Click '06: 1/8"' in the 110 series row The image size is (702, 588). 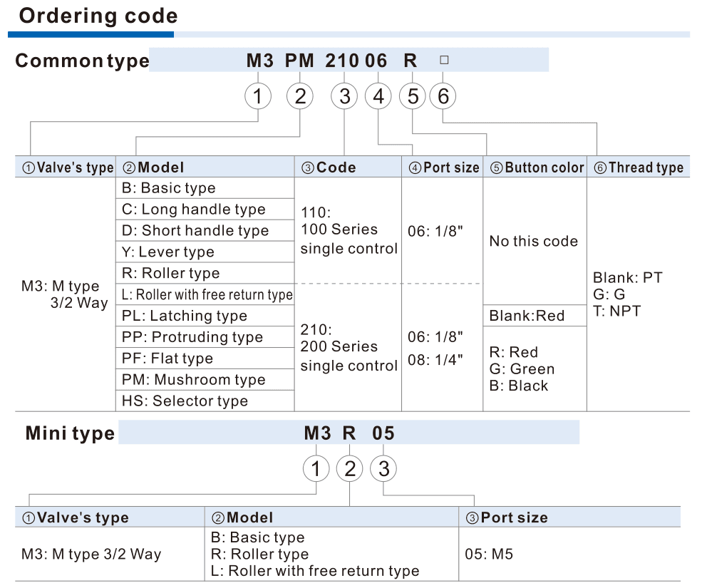click(x=435, y=231)
